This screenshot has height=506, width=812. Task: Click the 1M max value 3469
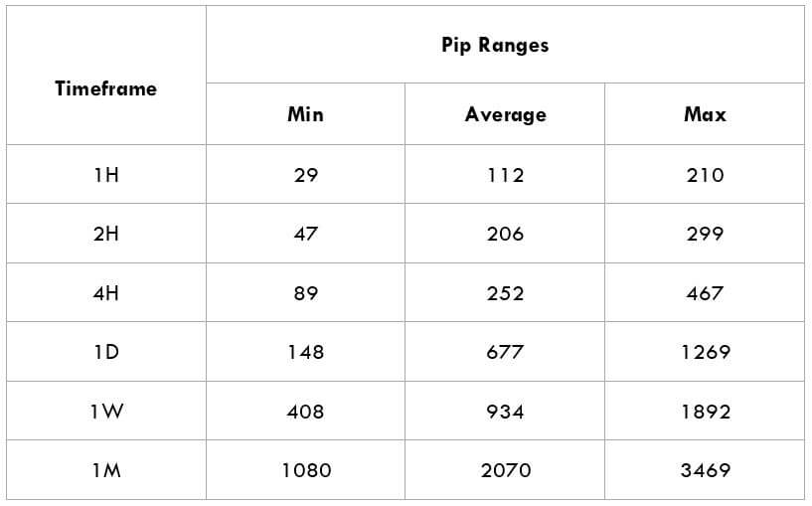click(705, 470)
